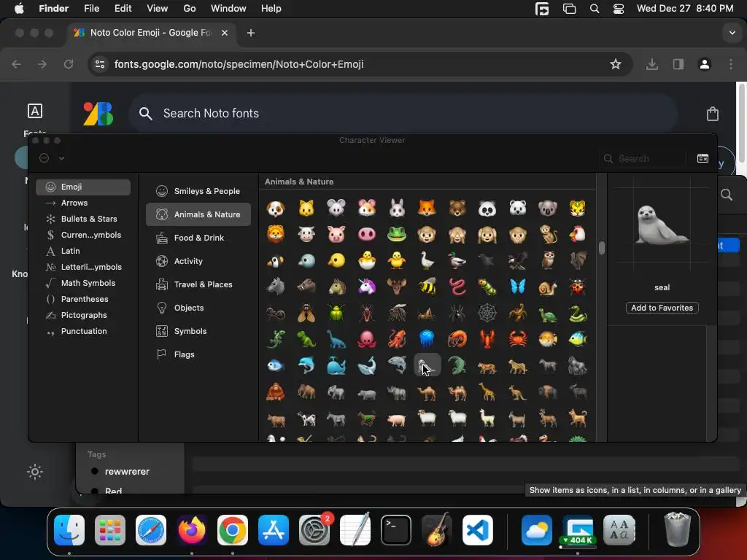Image resolution: width=747 pixels, height=560 pixels.
Task: Open the Objects emoji category
Action: (198, 308)
